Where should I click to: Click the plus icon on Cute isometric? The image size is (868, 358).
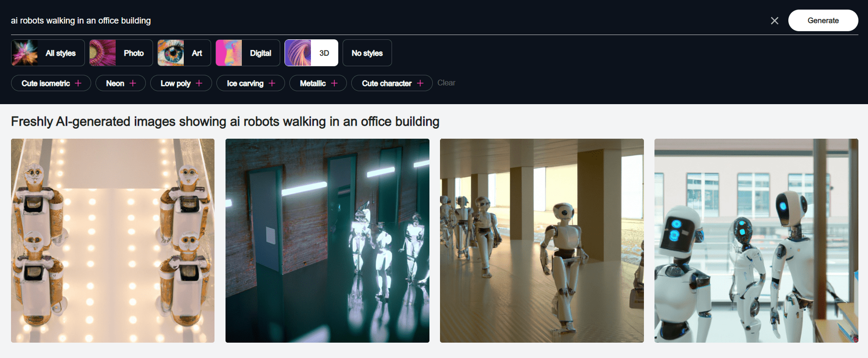(78, 83)
